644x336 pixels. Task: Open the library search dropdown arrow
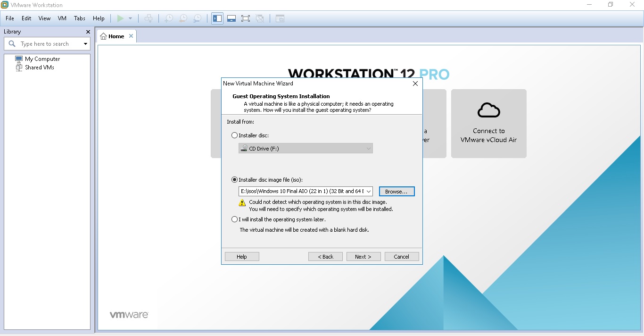point(85,43)
